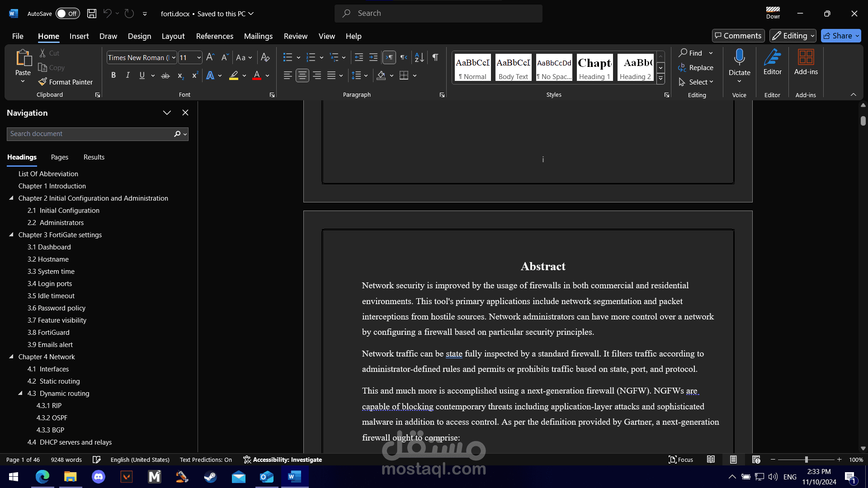
Task: Click the top Search box in the title bar
Action: pos(438,14)
